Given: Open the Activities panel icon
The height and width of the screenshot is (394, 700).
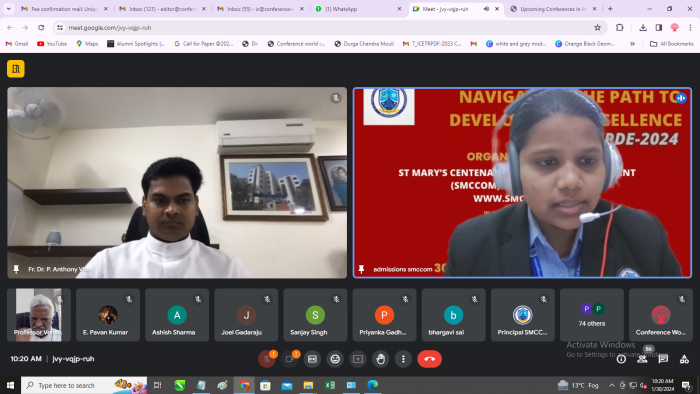Looking at the screenshot, I should [x=684, y=359].
